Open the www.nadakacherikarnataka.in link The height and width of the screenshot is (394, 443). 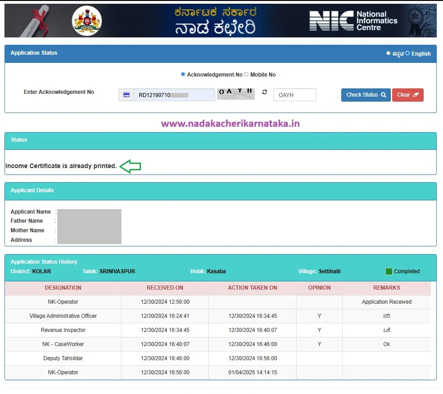[x=230, y=124]
